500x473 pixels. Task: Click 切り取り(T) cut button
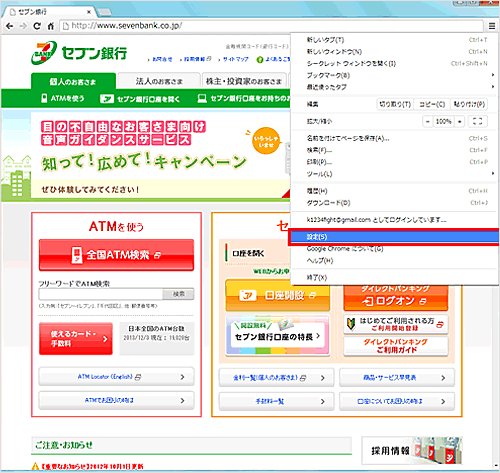coord(395,104)
